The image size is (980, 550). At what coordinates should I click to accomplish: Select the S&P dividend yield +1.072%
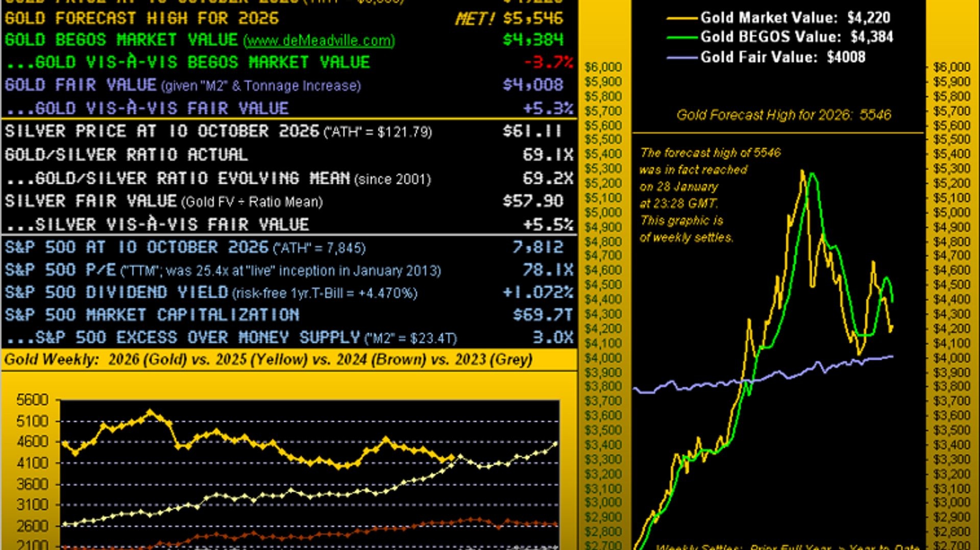[538, 292]
